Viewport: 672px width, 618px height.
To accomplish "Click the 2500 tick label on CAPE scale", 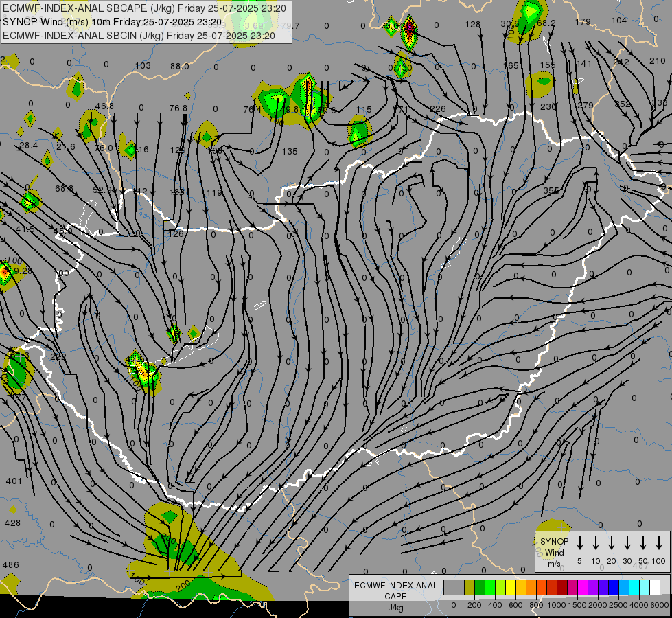I will point(618,605).
